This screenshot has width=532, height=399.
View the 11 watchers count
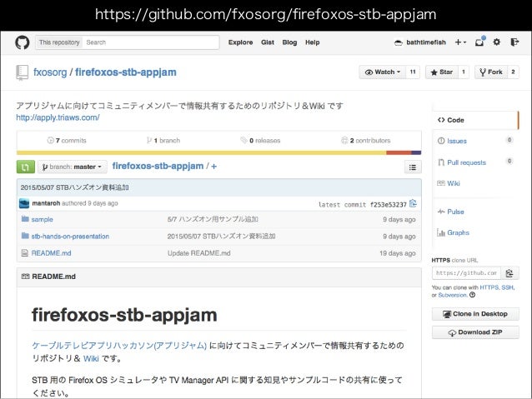pyautogui.click(x=413, y=72)
